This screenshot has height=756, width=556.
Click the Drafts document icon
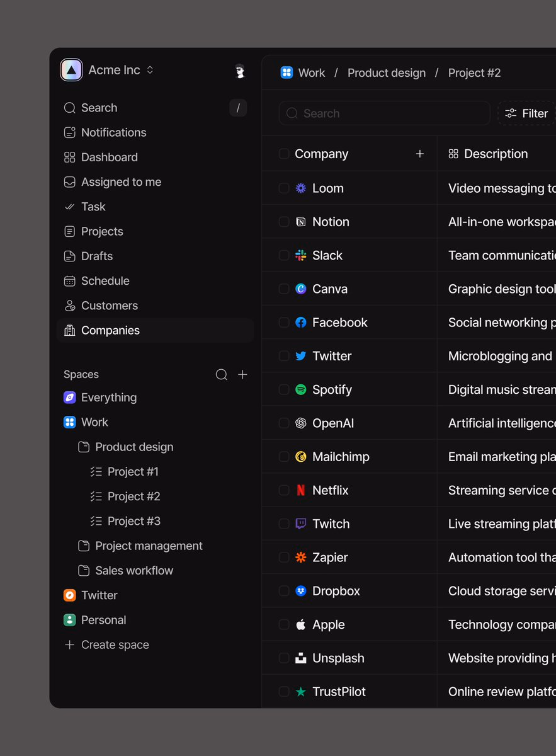(x=70, y=256)
